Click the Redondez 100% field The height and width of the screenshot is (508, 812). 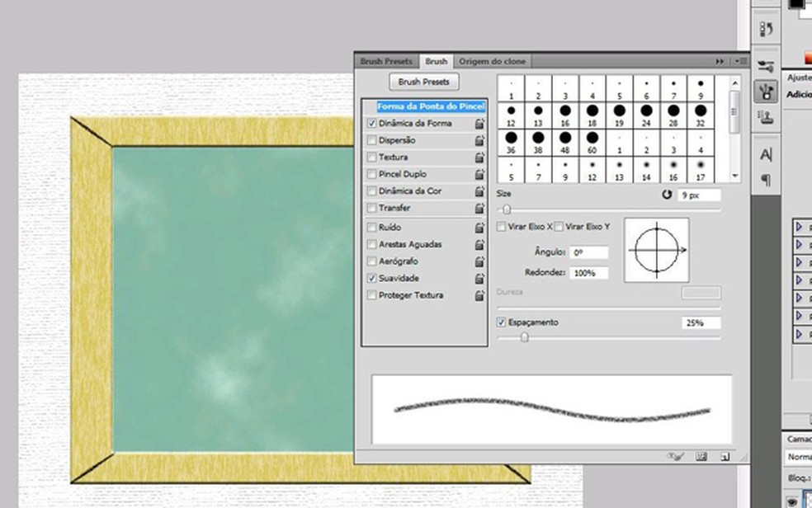(589, 273)
